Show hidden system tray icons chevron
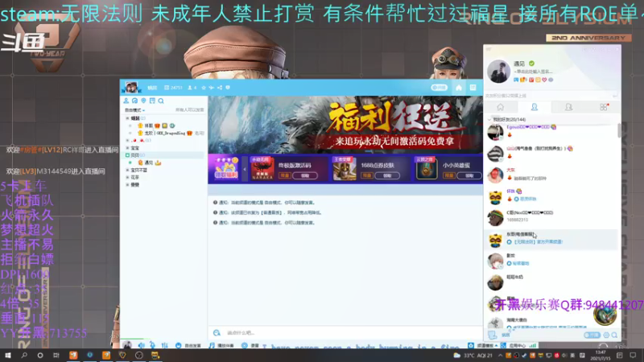The image size is (644, 362). (x=500, y=356)
